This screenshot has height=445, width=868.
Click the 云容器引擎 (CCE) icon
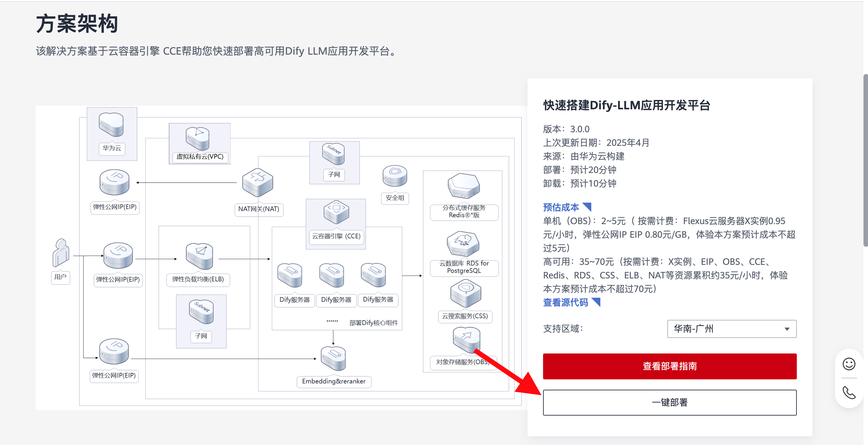336,212
